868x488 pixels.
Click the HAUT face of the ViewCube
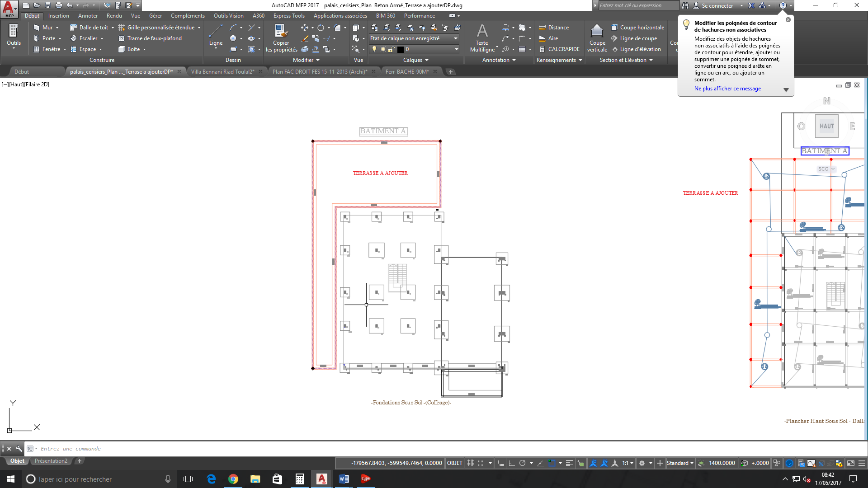coord(826,127)
